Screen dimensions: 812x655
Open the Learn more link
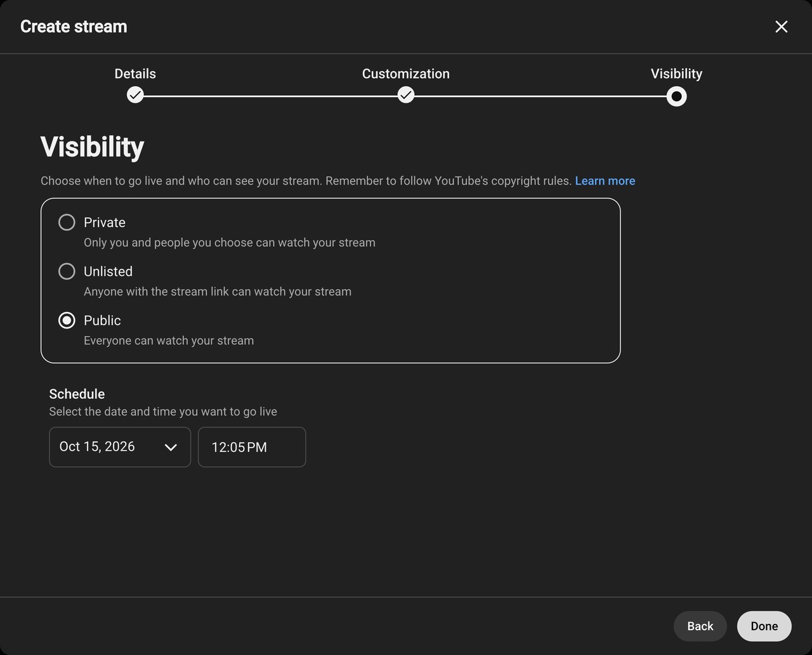coord(605,181)
